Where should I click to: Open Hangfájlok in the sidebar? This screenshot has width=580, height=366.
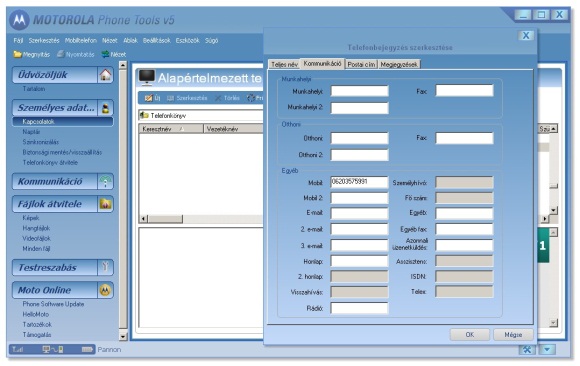coord(36,228)
